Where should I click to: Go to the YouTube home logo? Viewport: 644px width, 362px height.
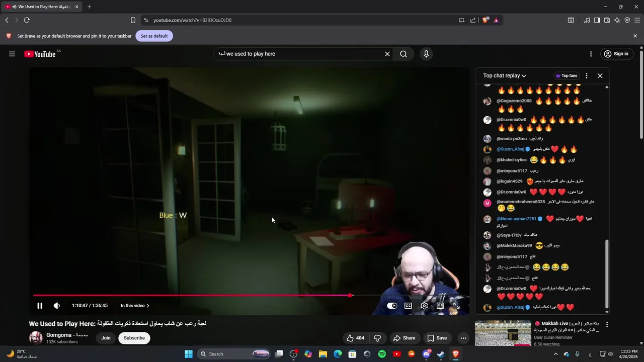[40, 54]
